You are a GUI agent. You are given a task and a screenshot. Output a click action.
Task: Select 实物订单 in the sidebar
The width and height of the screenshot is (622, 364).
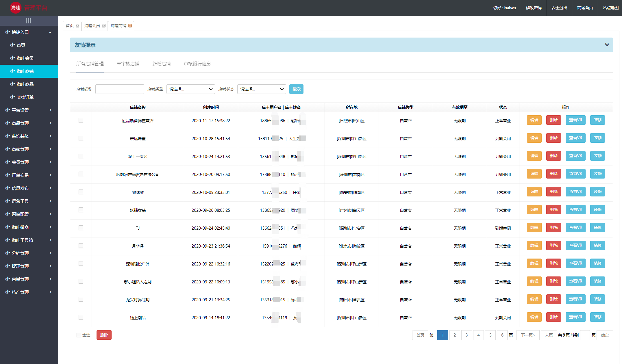click(x=25, y=97)
